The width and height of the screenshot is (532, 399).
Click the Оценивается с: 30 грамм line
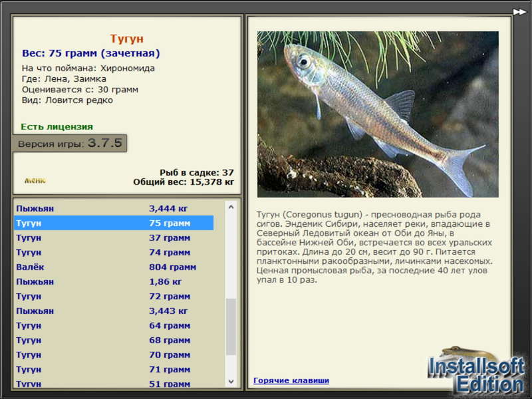click(x=80, y=90)
